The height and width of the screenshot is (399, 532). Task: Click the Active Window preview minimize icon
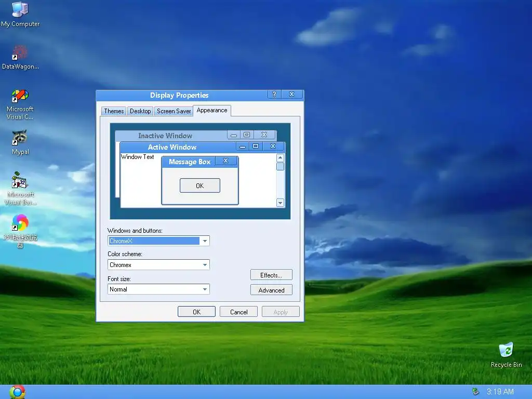tap(243, 147)
